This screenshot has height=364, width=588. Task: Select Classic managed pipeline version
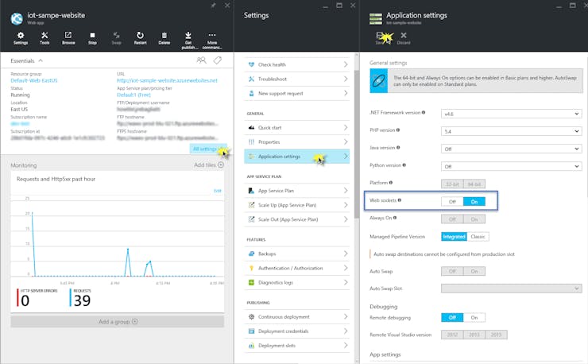(478, 236)
